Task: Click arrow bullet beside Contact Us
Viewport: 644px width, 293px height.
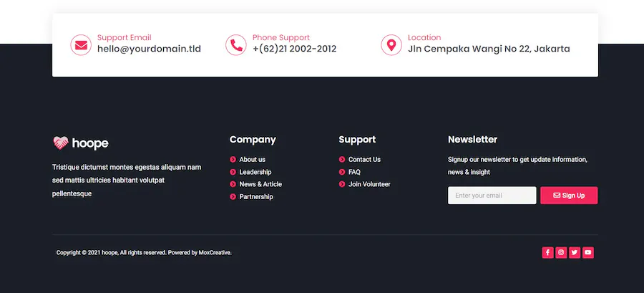Action: [x=342, y=160]
